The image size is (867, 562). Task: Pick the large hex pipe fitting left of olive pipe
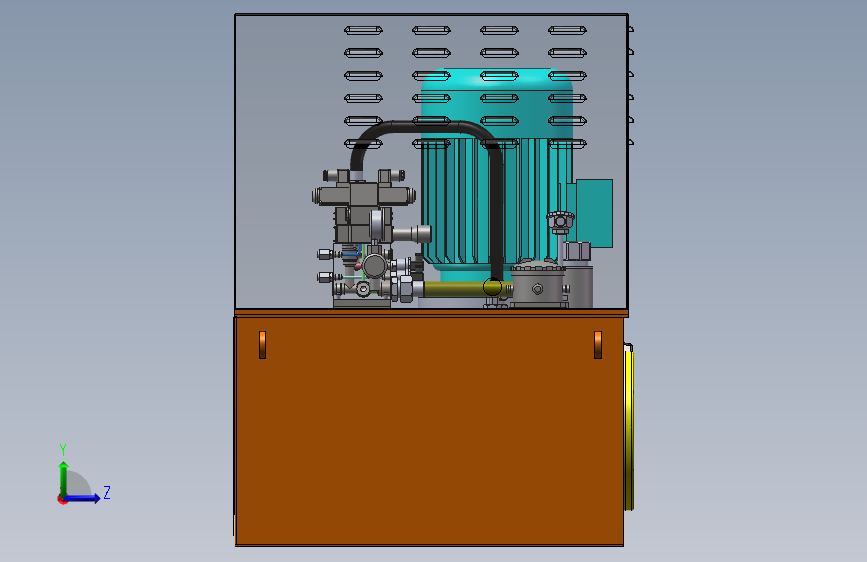point(405,289)
